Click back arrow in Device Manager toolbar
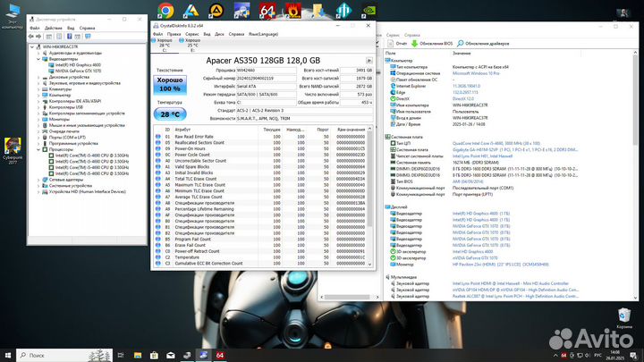The width and height of the screenshot is (644, 362). (31, 37)
